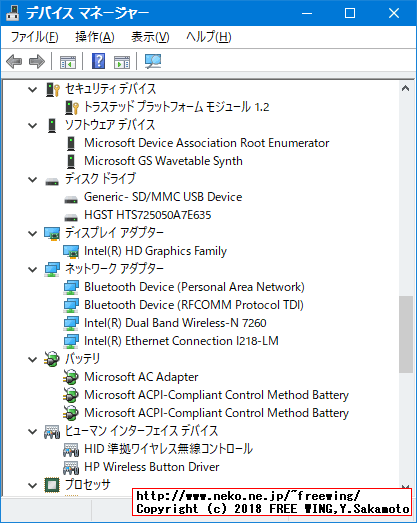The height and width of the screenshot is (523, 417).
Task: Open the 操作(A) menu
Action: click(x=95, y=37)
